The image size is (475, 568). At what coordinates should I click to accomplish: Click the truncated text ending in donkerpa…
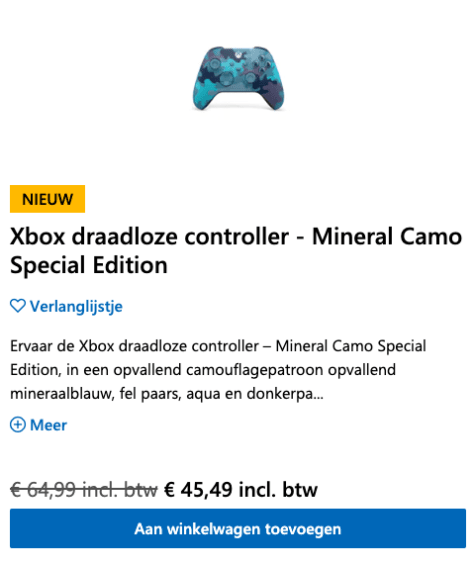click(x=167, y=393)
